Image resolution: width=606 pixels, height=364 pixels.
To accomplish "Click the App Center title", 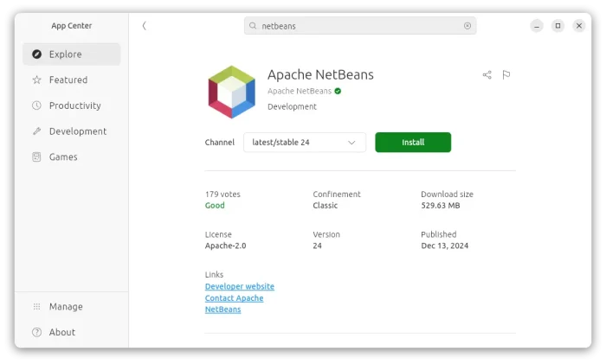I will [72, 26].
